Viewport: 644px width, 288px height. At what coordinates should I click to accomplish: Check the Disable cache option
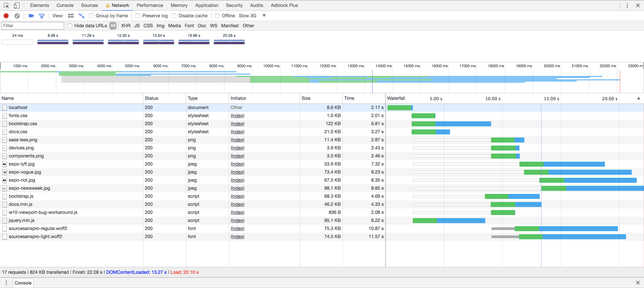(x=174, y=16)
